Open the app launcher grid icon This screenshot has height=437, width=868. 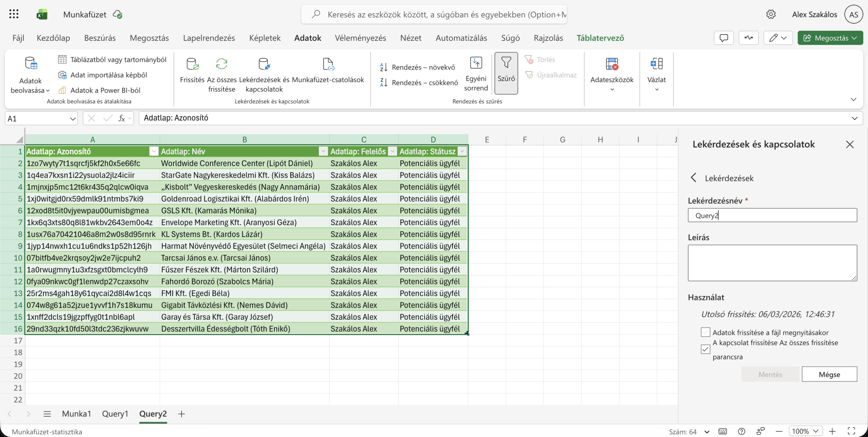click(14, 14)
